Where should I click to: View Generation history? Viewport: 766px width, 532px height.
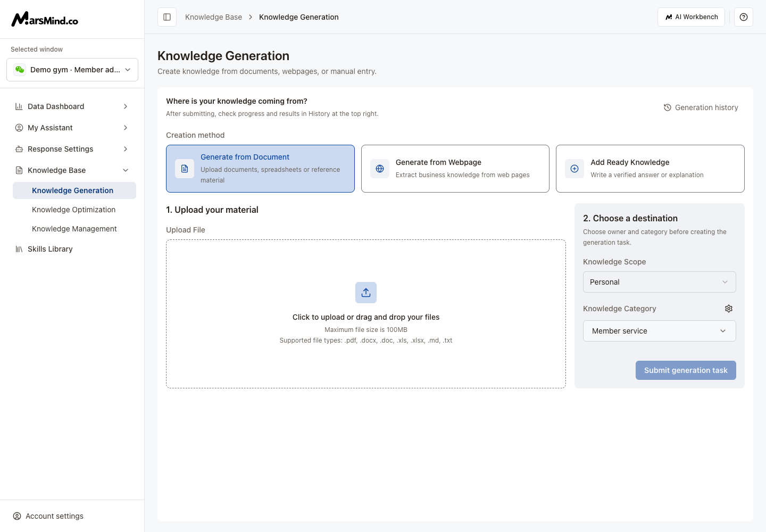(x=701, y=107)
